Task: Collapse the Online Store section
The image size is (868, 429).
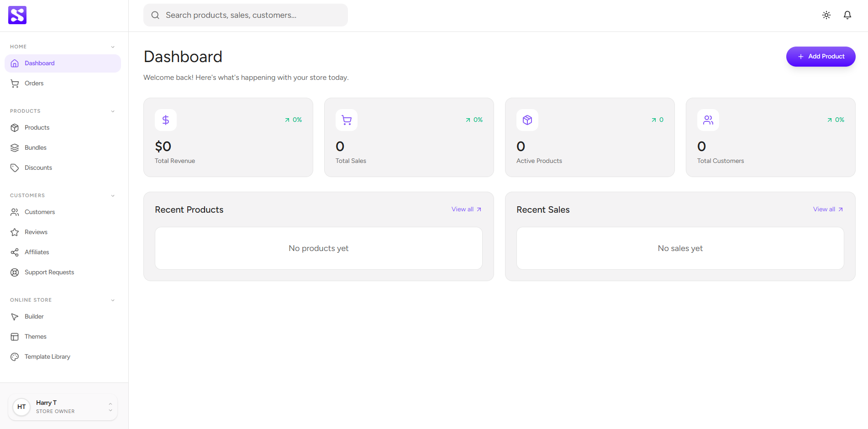Action: click(x=113, y=300)
